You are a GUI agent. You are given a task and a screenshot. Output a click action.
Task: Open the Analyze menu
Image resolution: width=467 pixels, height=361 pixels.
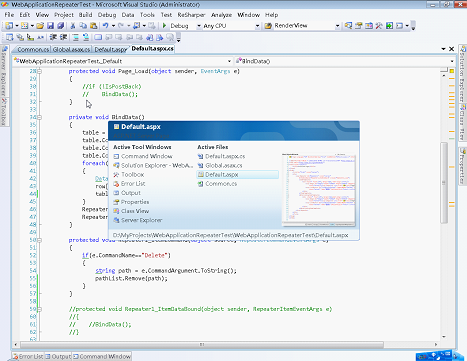click(x=221, y=15)
